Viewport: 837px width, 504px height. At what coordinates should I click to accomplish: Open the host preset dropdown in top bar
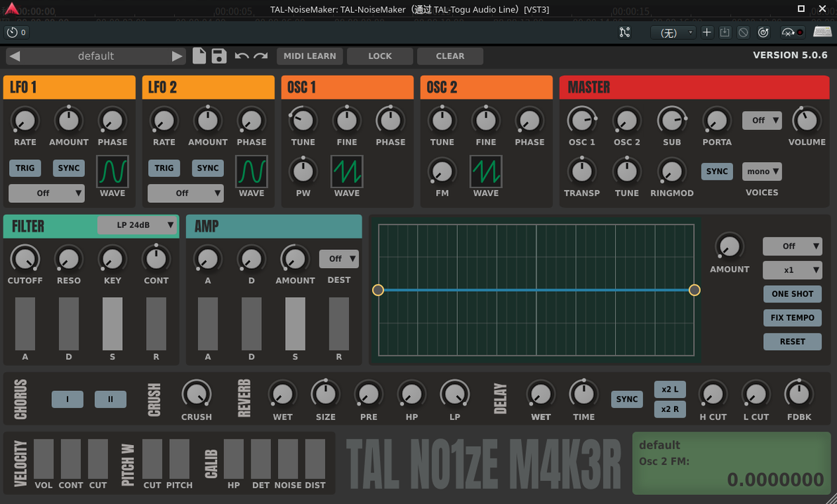[x=673, y=32]
